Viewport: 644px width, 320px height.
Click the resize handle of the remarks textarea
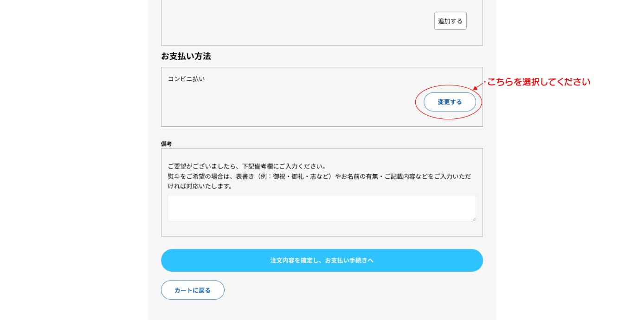[474, 219]
